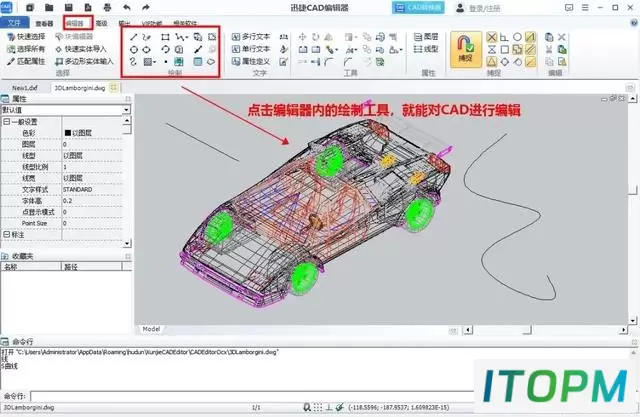Click the Model layout tab
640x417 pixels.
pyautogui.click(x=151, y=329)
